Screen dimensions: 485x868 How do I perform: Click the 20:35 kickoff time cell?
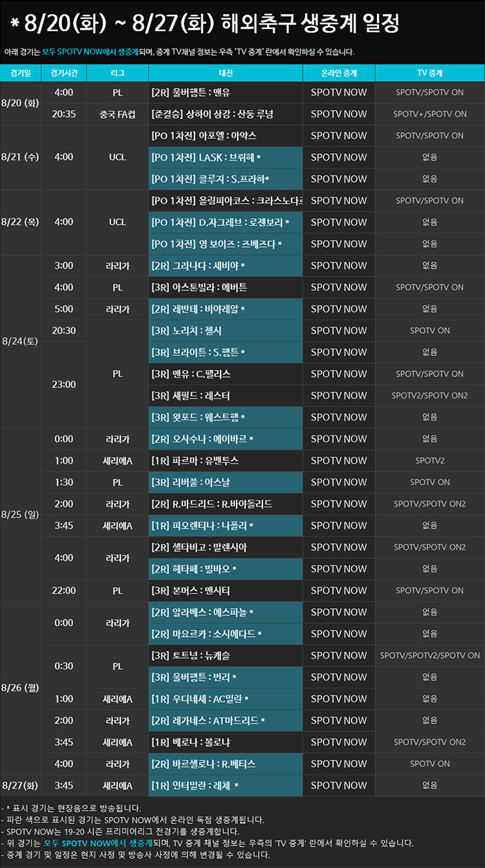(63, 114)
